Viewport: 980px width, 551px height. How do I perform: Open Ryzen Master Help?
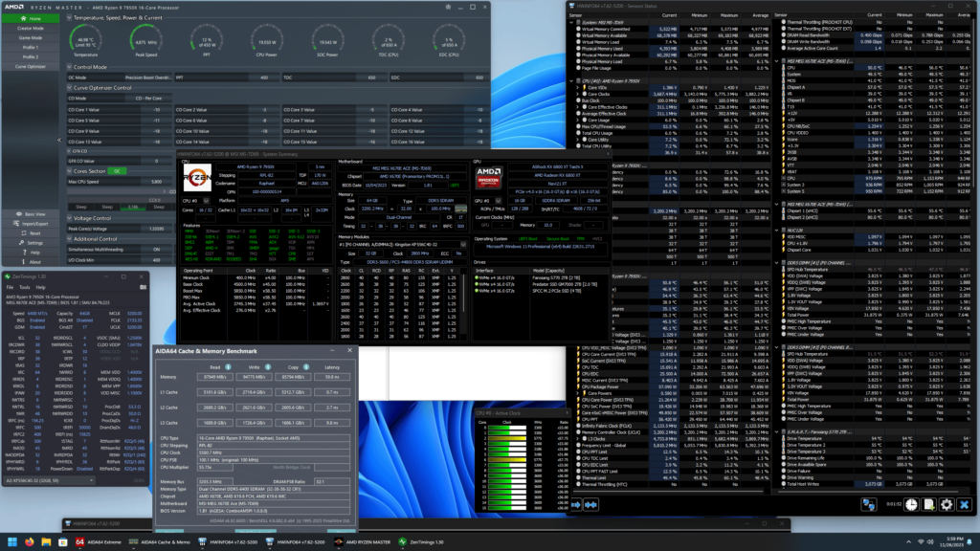click(30, 253)
